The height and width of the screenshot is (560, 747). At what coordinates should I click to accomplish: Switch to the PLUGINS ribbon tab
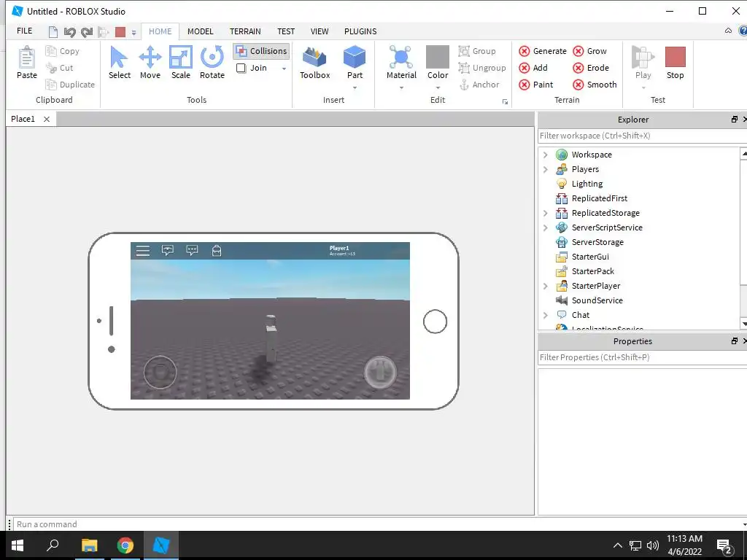360,31
